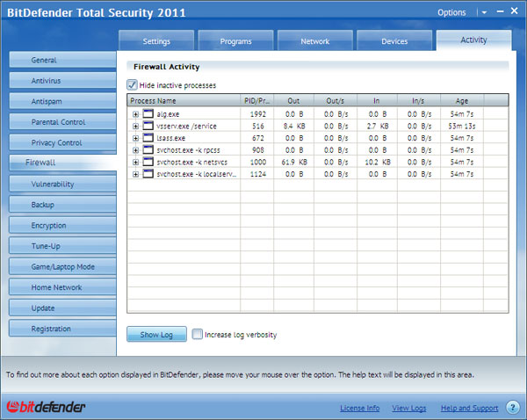
Task: Select the process name lsass.exe
Action: (170, 138)
